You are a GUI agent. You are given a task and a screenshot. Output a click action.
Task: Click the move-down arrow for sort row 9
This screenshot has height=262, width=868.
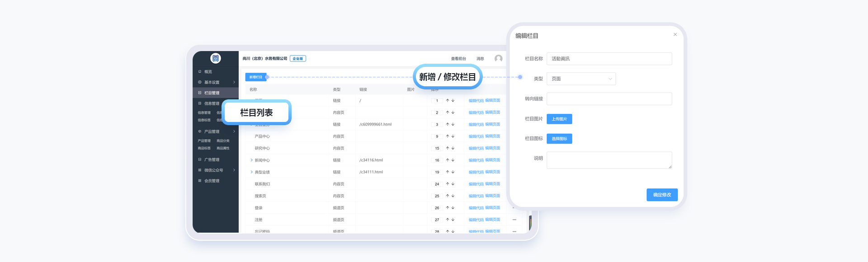(x=453, y=136)
